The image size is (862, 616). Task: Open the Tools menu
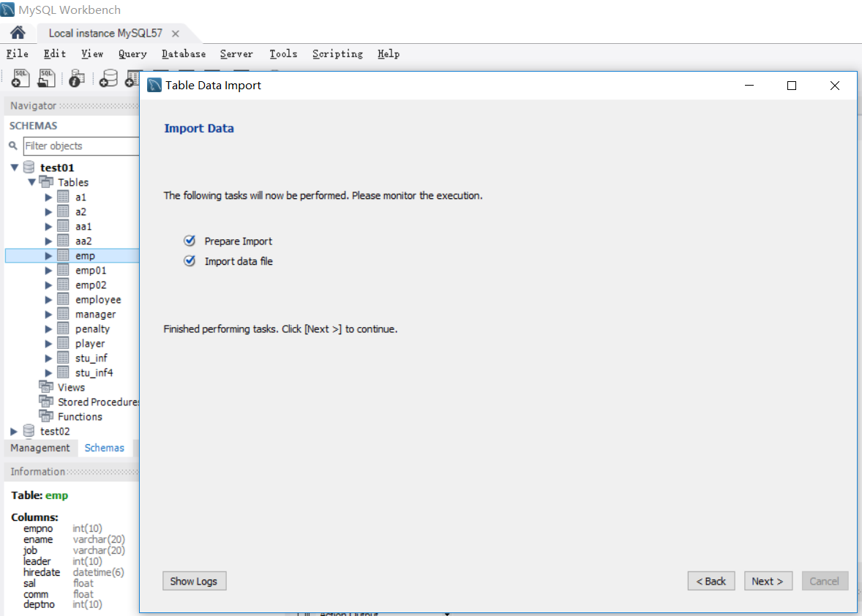(283, 54)
